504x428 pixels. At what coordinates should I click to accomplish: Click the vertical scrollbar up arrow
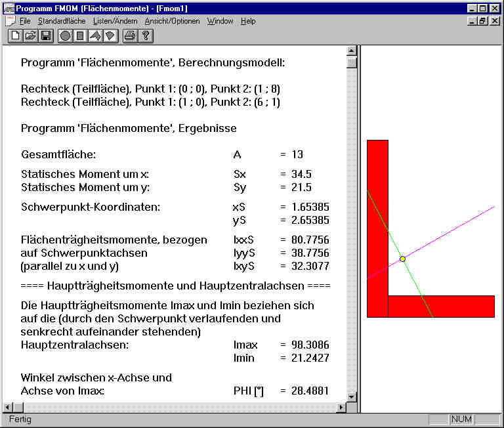click(351, 51)
